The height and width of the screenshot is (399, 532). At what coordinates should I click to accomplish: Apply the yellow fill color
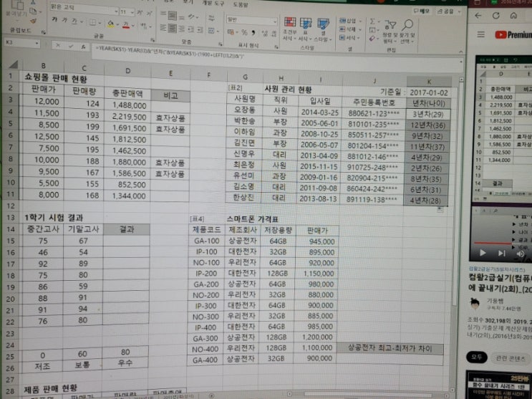pyautogui.click(x=110, y=24)
